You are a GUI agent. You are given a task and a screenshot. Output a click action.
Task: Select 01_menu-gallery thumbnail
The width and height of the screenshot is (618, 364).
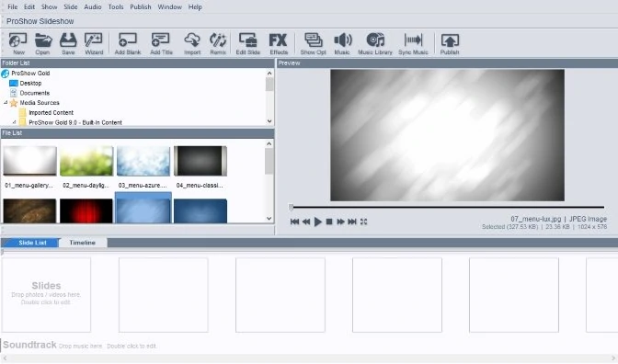(30, 161)
